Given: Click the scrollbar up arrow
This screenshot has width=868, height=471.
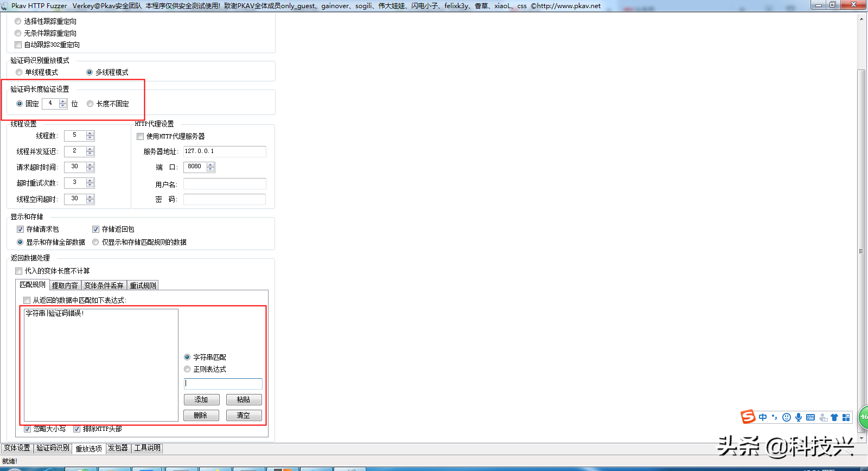Looking at the screenshot, I should 861,19.
